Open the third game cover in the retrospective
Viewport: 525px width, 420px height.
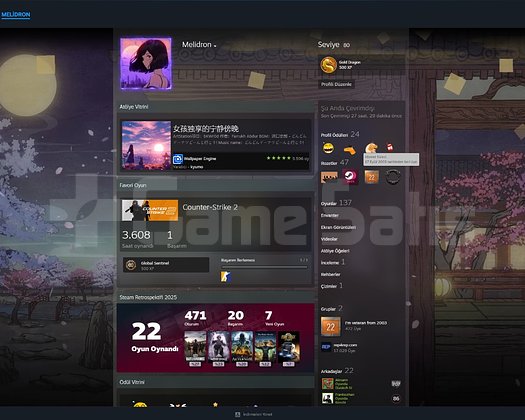(x=242, y=347)
